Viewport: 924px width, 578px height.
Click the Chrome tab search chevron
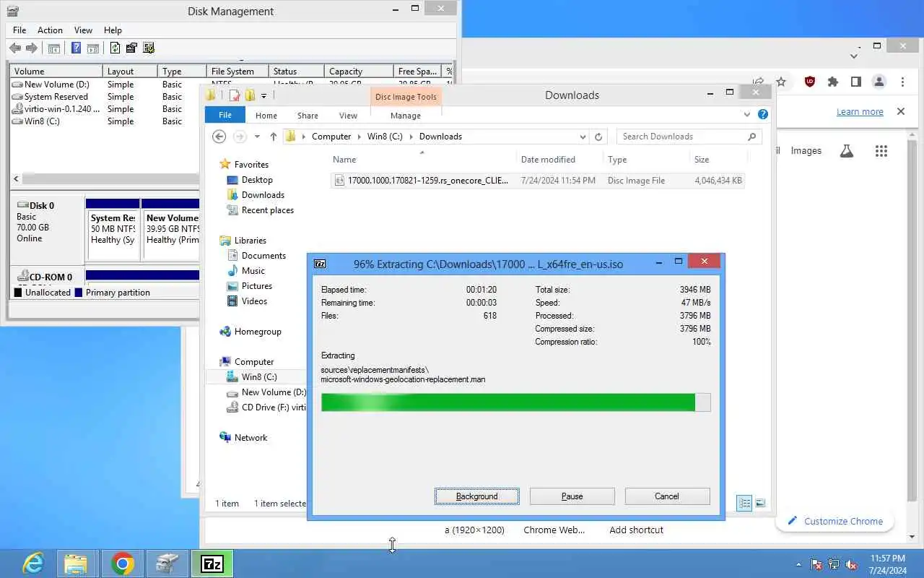854,56
